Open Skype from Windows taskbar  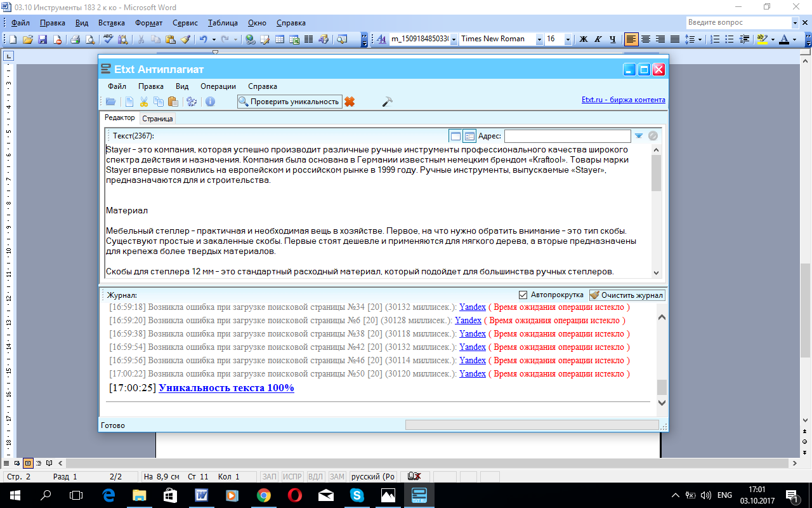coord(357,495)
